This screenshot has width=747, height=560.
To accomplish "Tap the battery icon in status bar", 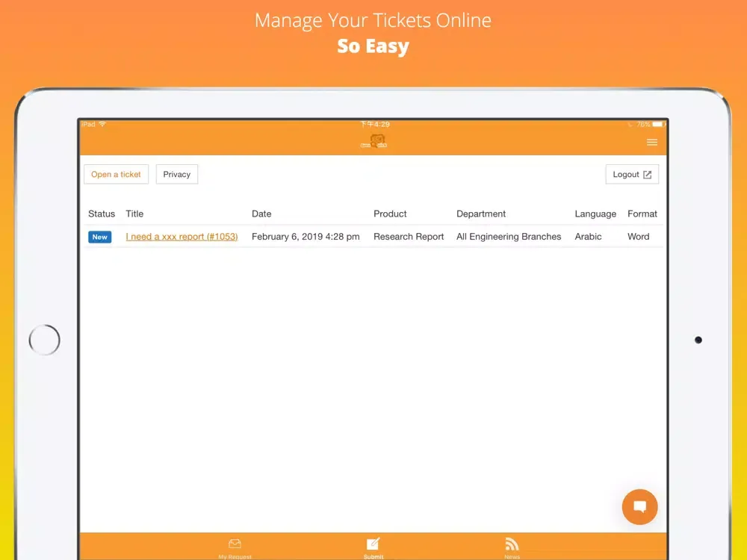I will 657,124.
